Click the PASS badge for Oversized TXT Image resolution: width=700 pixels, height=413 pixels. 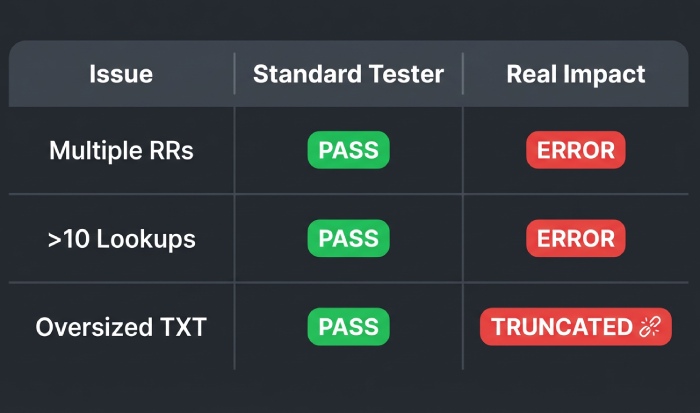pos(348,327)
